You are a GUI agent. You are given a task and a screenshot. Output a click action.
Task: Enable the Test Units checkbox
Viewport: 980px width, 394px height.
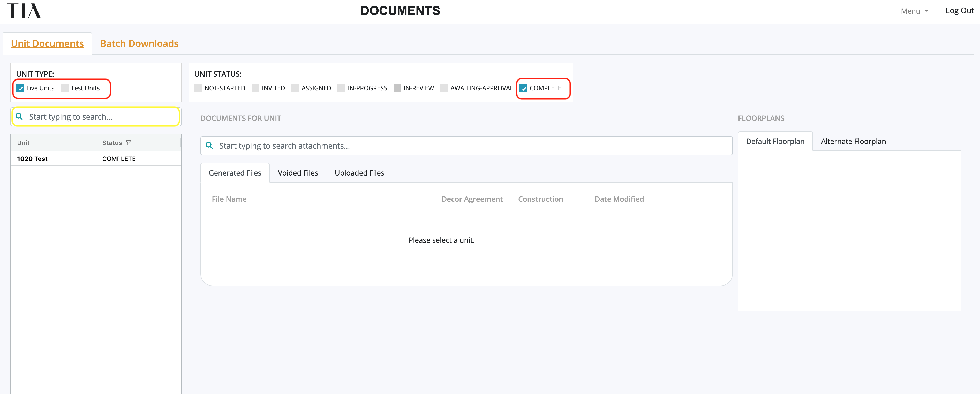pyautogui.click(x=65, y=88)
